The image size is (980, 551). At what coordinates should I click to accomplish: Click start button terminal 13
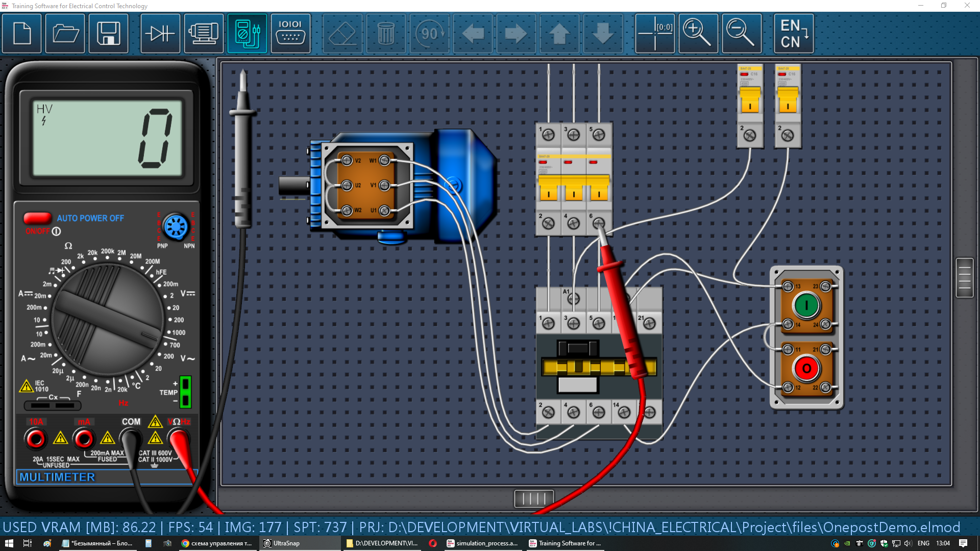(788, 286)
